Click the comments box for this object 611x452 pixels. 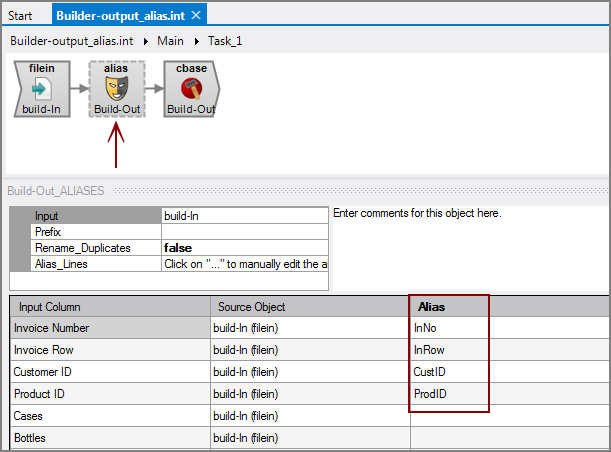pyautogui.click(x=470, y=249)
